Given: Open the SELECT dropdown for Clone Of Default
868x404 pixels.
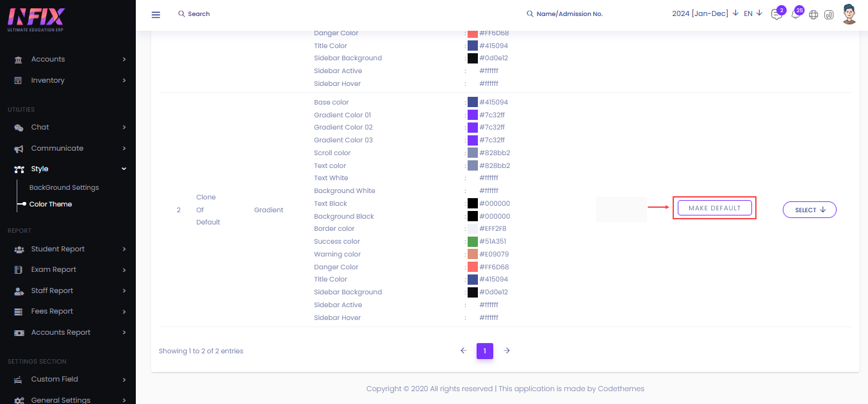Looking at the screenshot, I should 810,210.
